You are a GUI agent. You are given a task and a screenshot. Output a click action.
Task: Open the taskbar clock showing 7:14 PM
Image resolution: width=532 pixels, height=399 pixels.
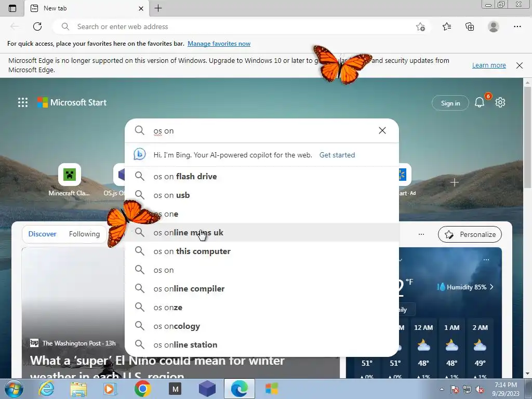point(506,389)
